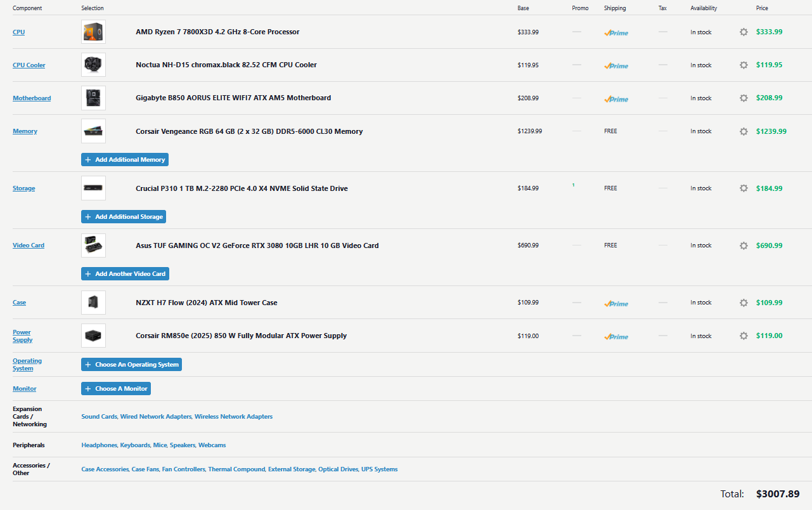Screen dimensions: 812x510
Task: Open settings gear for the CPU row
Action: [x=744, y=32]
